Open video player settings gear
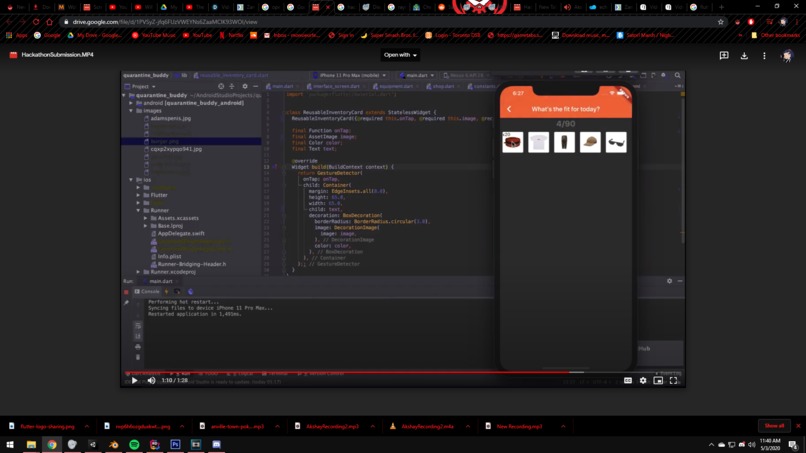Viewport: 806px width, 453px height. [x=643, y=380]
